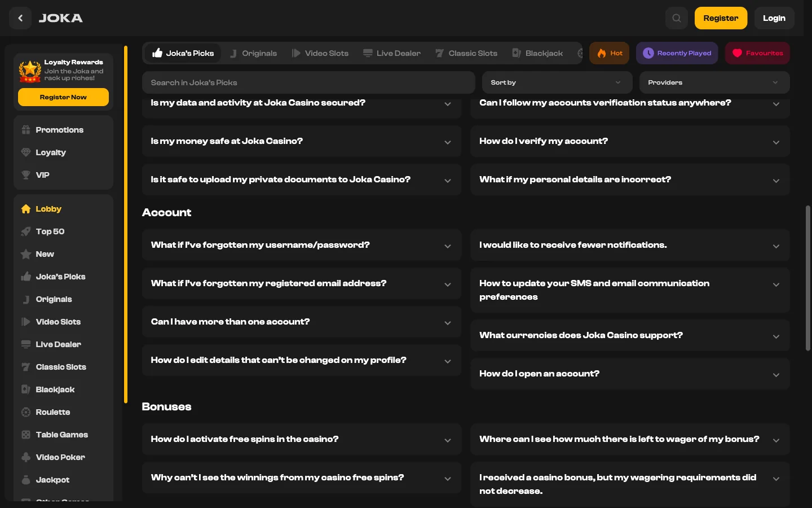
Task: Expand "What currencies does Joka Casino support?"
Action: click(x=630, y=335)
